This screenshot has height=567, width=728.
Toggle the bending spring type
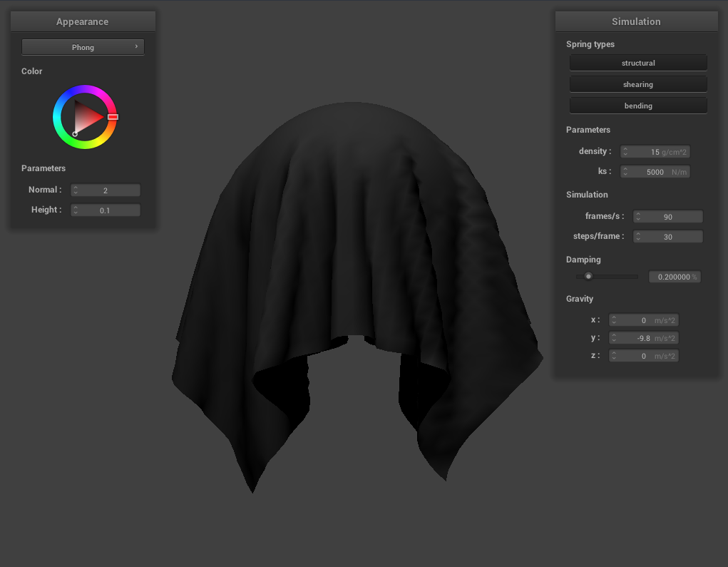pos(637,106)
